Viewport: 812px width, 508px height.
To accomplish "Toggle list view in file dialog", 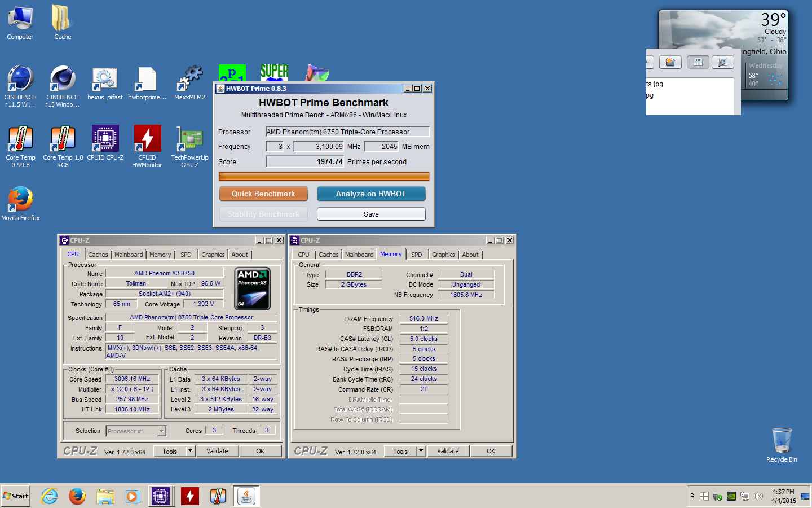I will (698, 62).
